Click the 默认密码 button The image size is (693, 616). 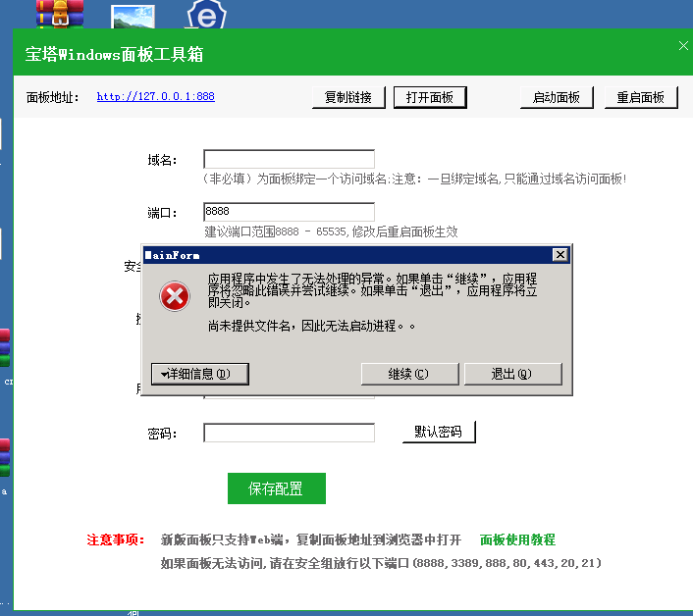point(439,432)
